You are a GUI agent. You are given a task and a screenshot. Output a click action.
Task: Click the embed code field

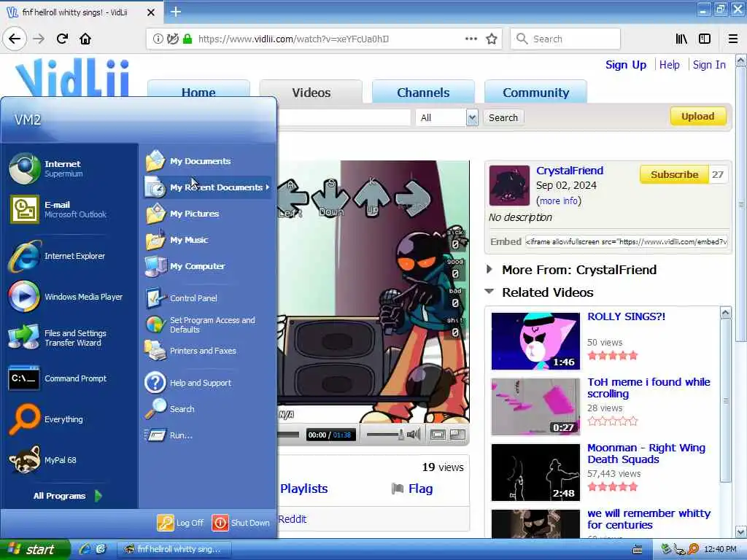click(x=627, y=241)
